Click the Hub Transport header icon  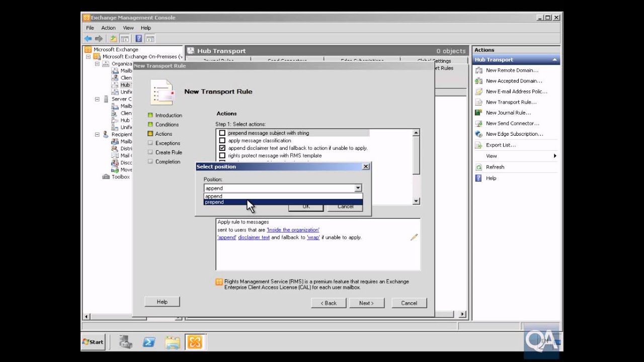191,51
